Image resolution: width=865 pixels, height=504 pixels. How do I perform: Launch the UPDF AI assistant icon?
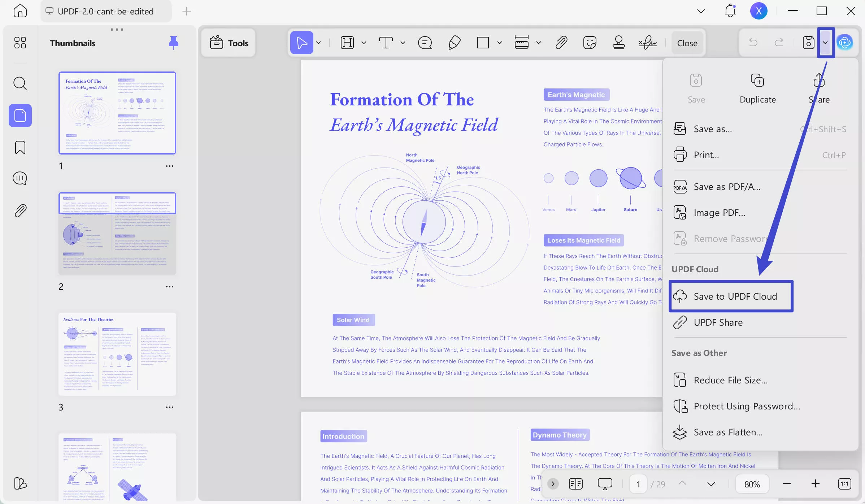point(845,43)
